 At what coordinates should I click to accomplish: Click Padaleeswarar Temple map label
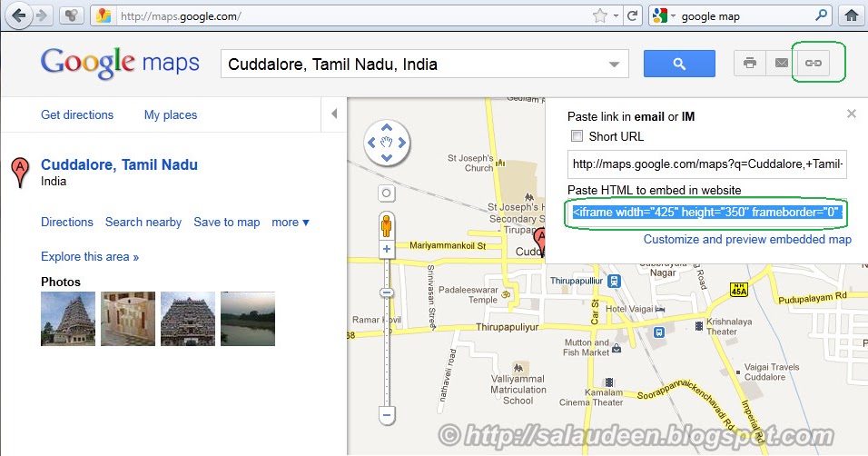tap(469, 294)
